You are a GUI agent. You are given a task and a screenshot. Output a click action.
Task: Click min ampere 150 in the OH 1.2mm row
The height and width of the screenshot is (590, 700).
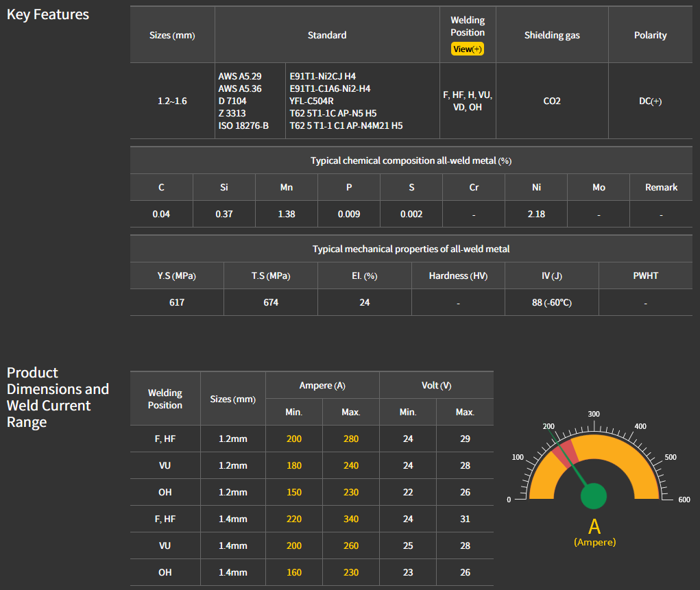[x=293, y=492]
